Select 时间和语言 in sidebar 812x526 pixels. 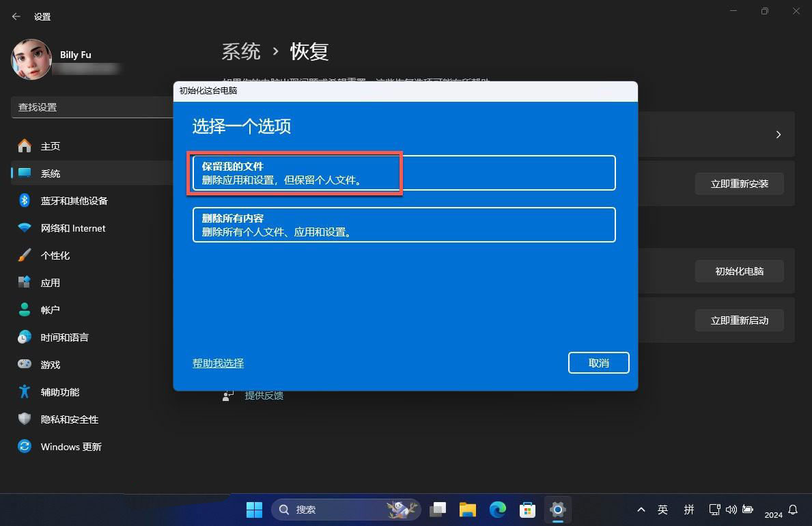(x=64, y=337)
